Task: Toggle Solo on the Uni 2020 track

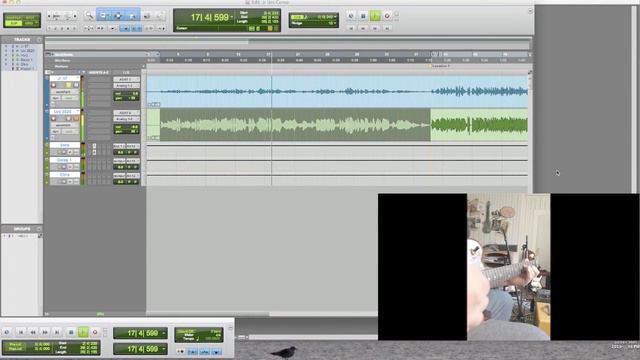Action: tap(68, 118)
